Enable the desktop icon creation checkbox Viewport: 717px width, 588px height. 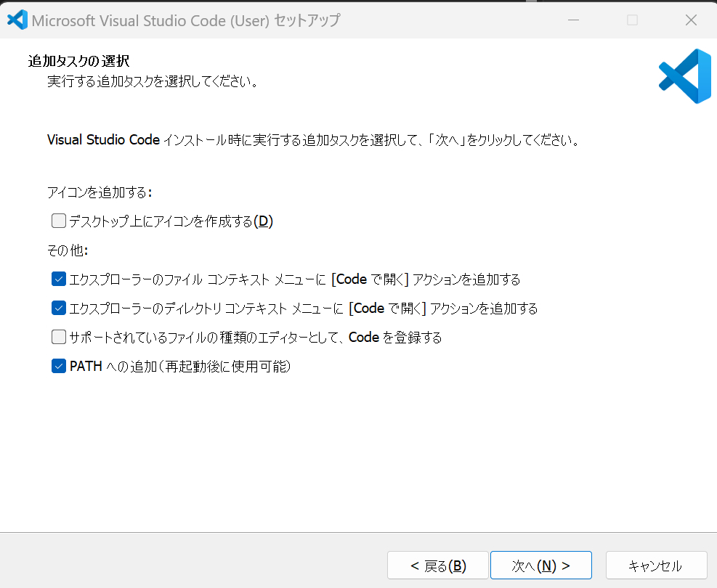tap(59, 221)
